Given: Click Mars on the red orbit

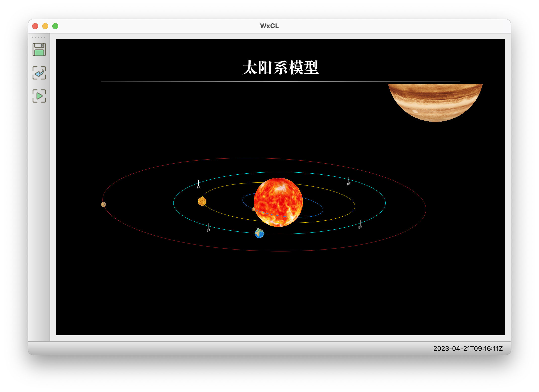Looking at the screenshot, I should (103, 205).
